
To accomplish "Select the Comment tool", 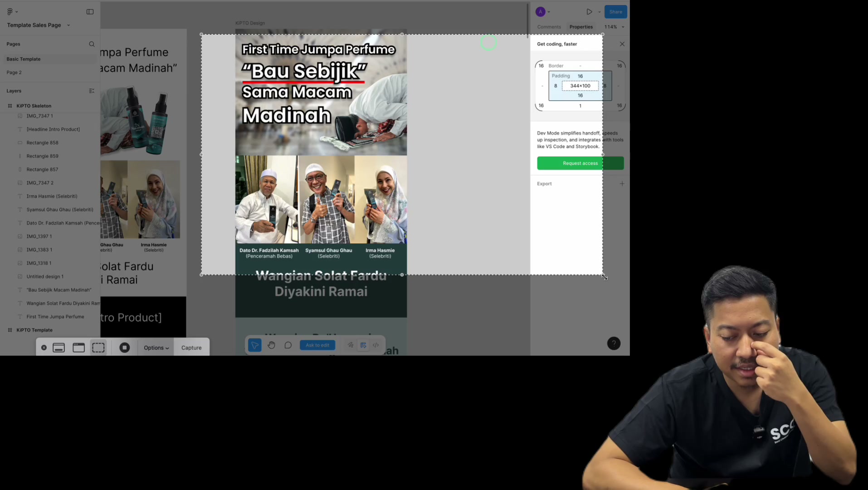I will [288, 345].
